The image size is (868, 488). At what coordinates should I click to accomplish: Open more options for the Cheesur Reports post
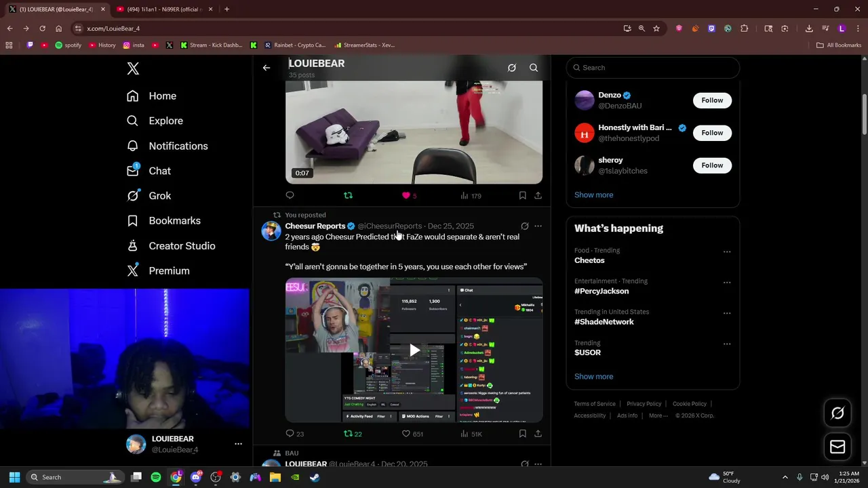538,226
